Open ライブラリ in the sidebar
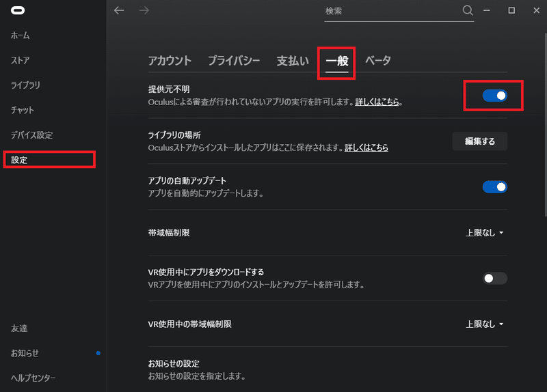 pos(25,85)
